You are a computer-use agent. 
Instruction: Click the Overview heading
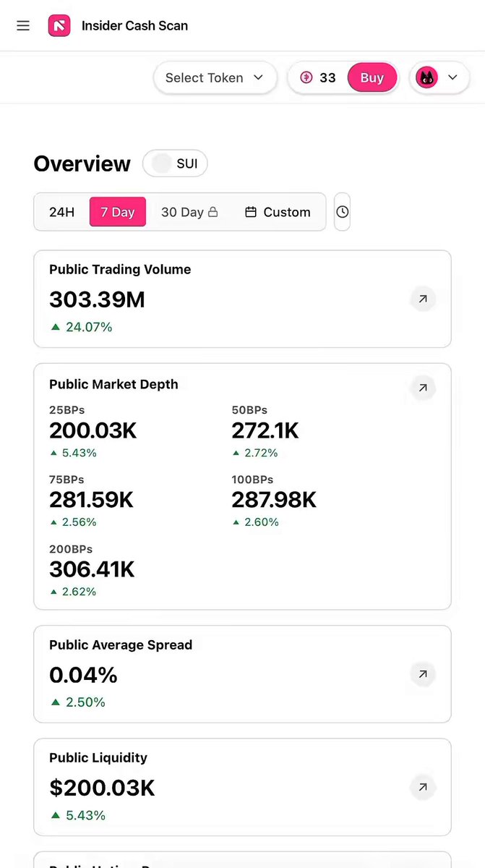pyautogui.click(x=82, y=163)
